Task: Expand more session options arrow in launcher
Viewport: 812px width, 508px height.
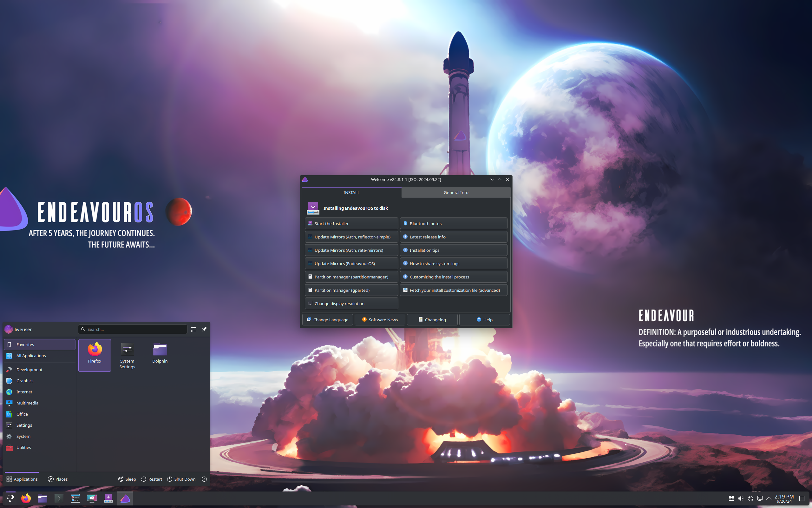Action: 204,479
